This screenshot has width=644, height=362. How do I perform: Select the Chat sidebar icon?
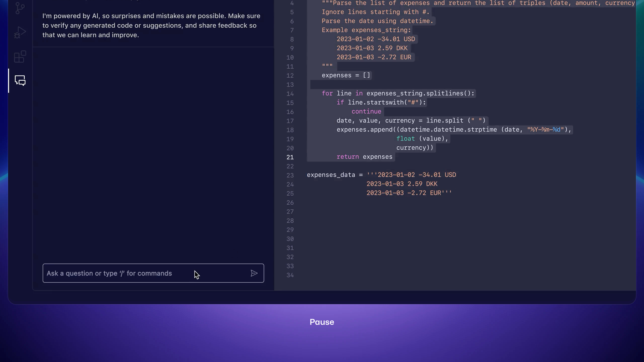[20, 80]
